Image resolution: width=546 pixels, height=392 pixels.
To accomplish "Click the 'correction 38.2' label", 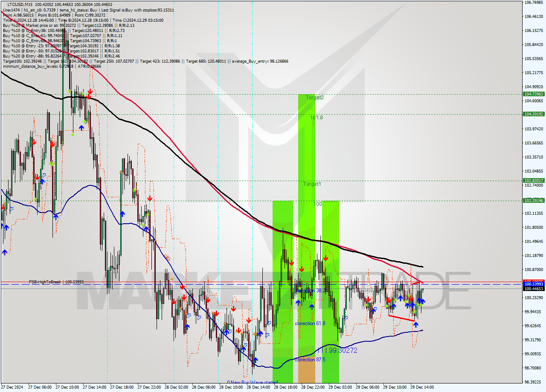I will coord(310,290).
